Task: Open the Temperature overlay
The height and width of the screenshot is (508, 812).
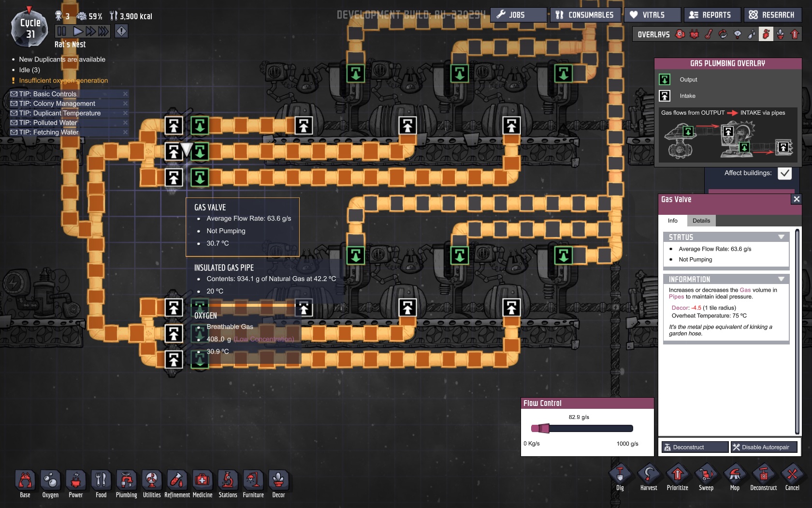Action: 709,34
